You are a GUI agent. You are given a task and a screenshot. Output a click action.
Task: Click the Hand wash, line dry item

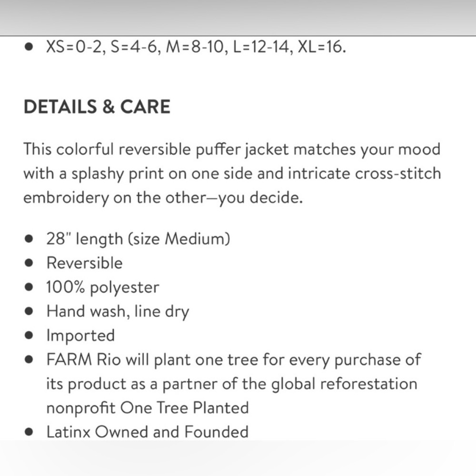point(118,311)
